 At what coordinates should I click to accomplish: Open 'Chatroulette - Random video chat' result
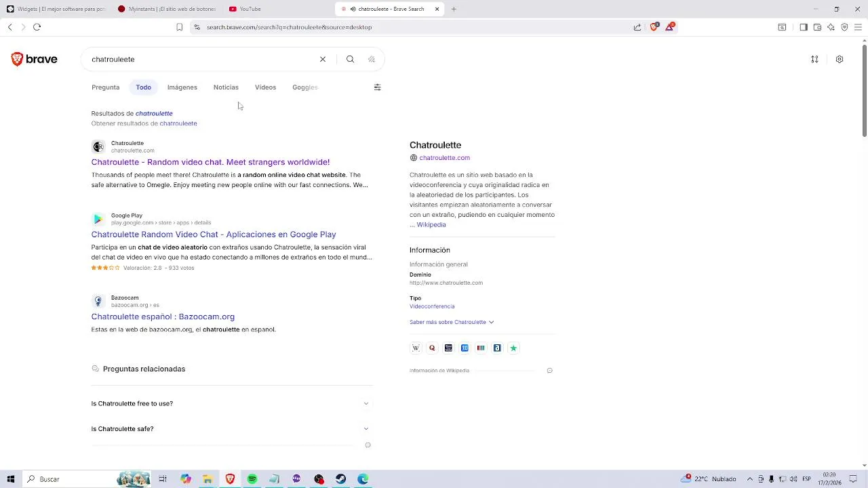coord(210,162)
